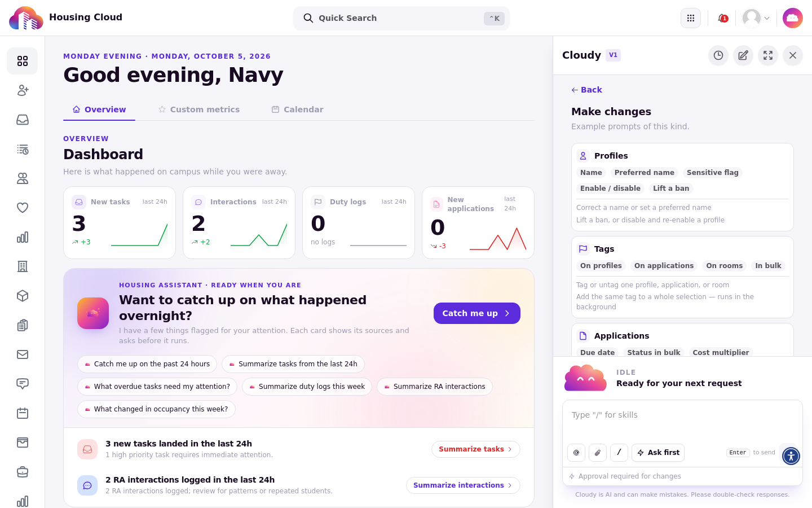Open the cube icon in sidebar
Viewport: 812px width, 508px height.
coord(23,296)
